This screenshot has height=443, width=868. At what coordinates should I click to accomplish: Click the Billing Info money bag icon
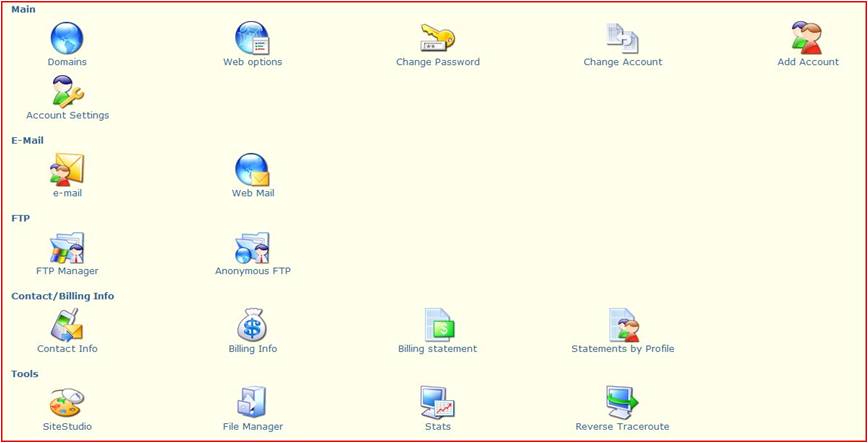point(252,326)
